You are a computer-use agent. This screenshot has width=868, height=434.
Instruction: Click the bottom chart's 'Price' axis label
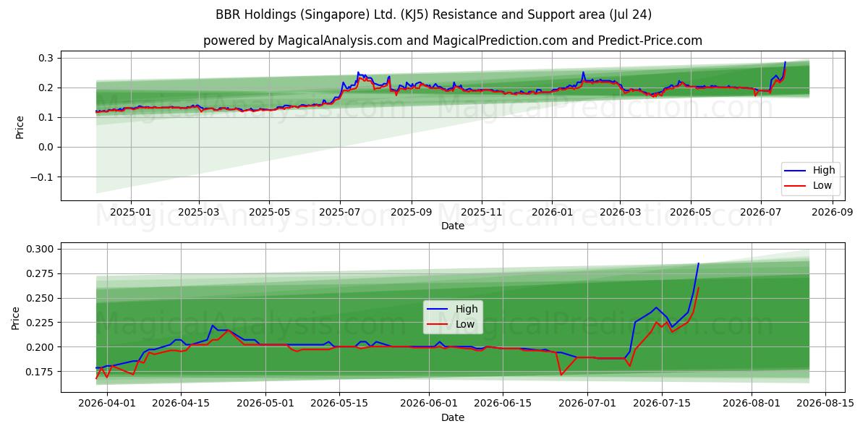16,318
